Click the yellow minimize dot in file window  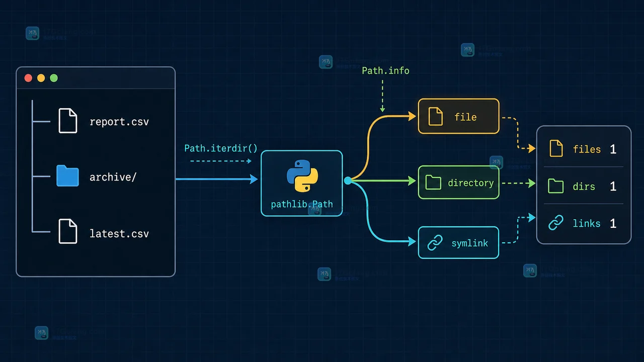click(x=41, y=78)
